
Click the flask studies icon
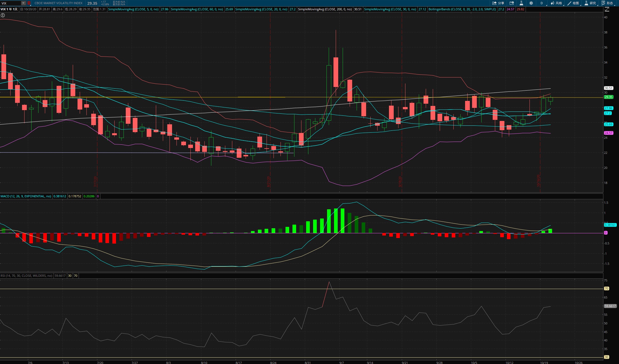(521, 3)
